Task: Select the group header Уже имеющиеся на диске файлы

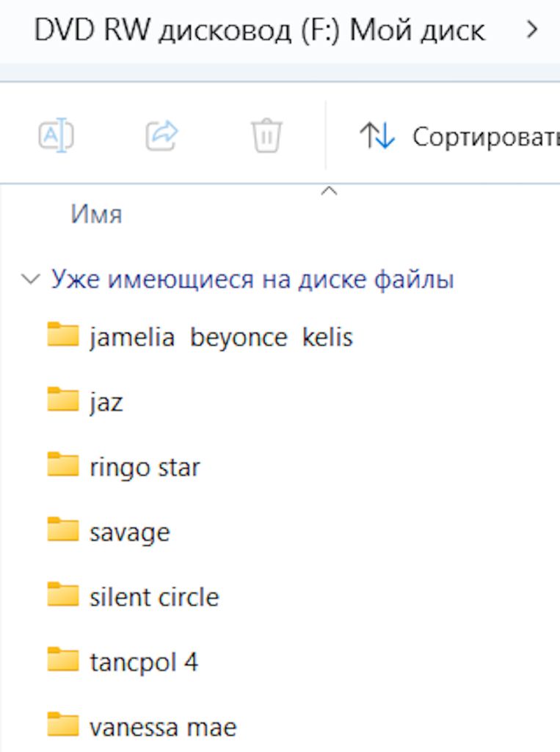Action: (x=252, y=279)
